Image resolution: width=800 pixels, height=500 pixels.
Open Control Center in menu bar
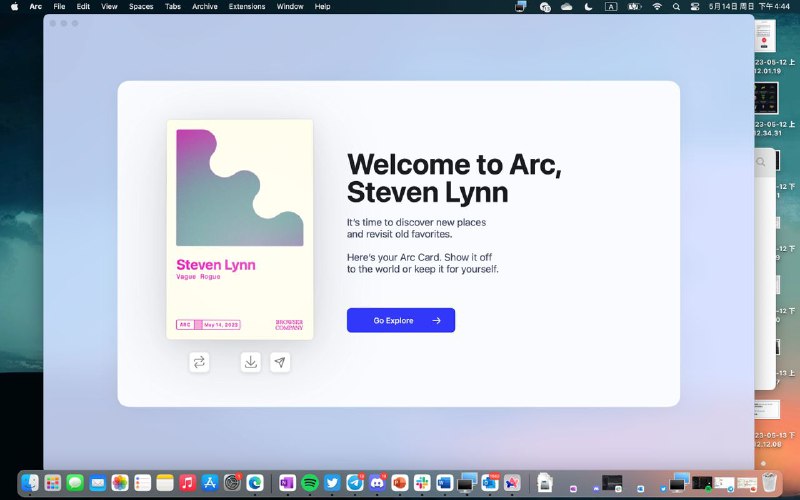click(x=695, y=6)
